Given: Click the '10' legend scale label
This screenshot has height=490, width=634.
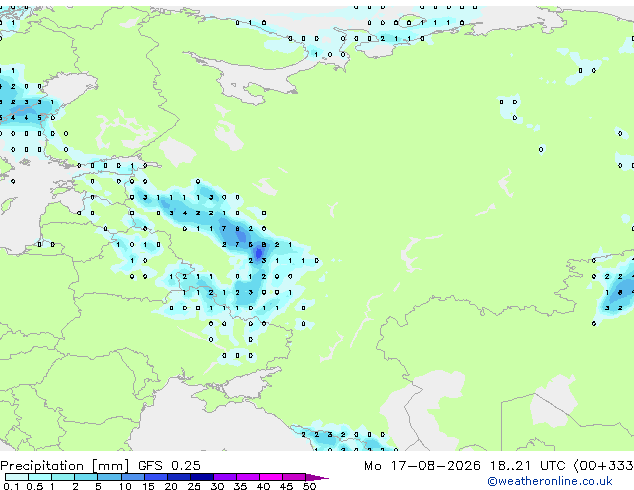Looking at the screenshot, I should click(125, 486).
